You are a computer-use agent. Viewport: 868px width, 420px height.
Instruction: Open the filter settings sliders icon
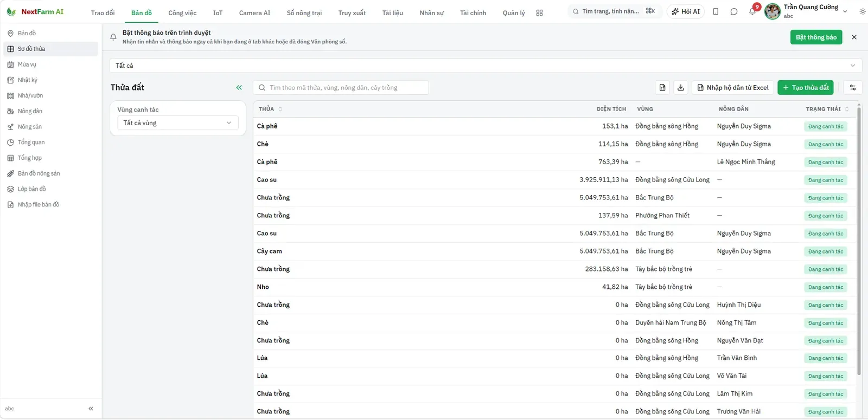853,88
